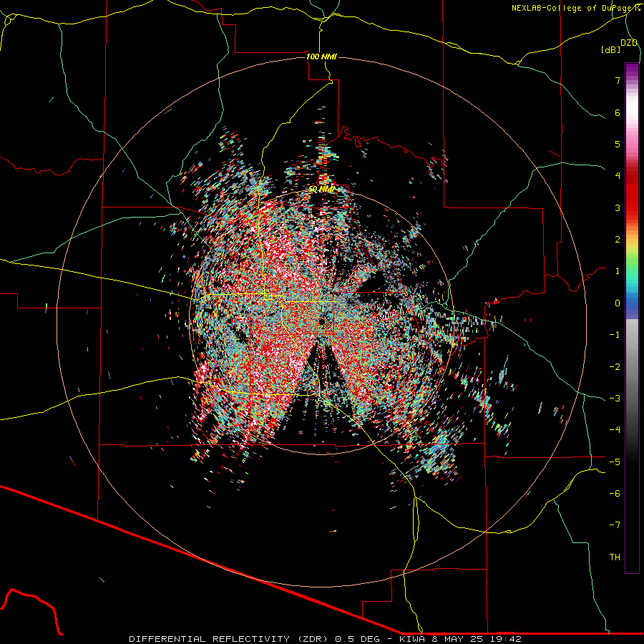Image resolution: width=644 pixels, height=644 pixels.
Task: Click the -7 value on color scale
Action: (615, 525)
